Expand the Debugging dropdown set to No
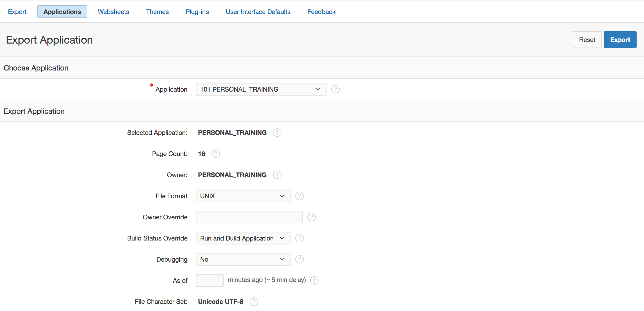Screen dimensions: 644x311 click(x=243, y=259)
